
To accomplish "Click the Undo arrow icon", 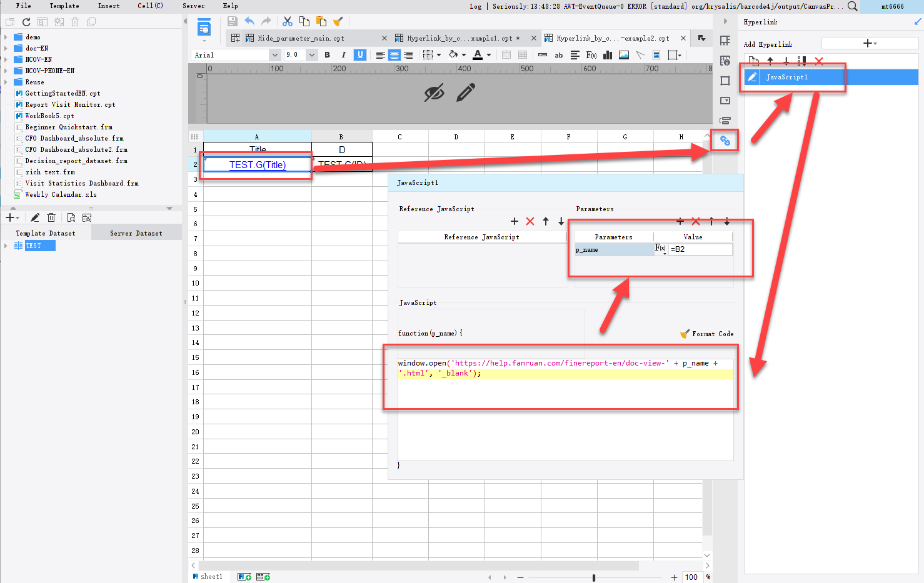I will (249, 21).
